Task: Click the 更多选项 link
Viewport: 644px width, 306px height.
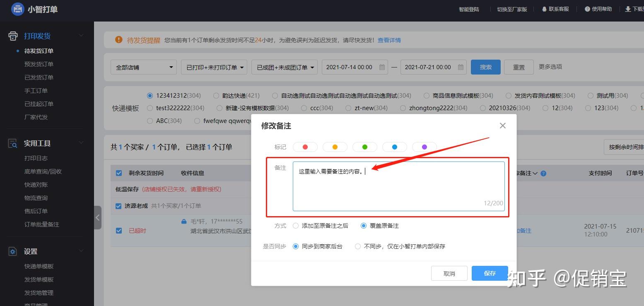Action: pyautogui.click(x=550, y=67)
